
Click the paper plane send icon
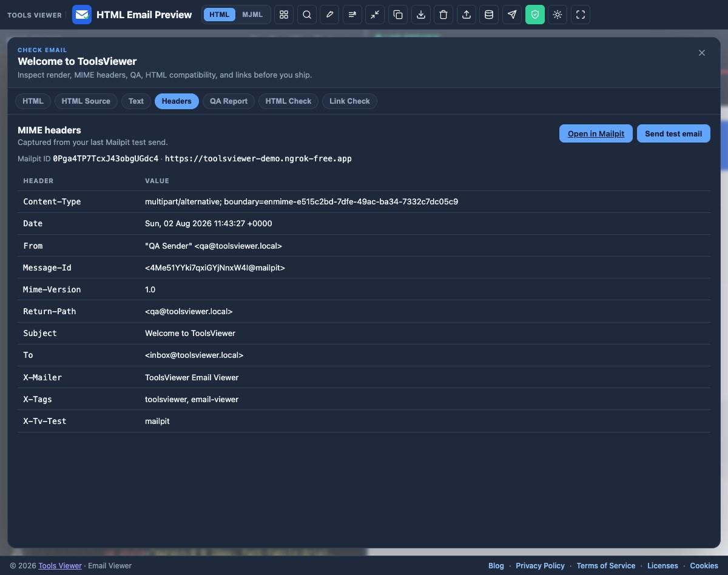click(x=512, y=15)
